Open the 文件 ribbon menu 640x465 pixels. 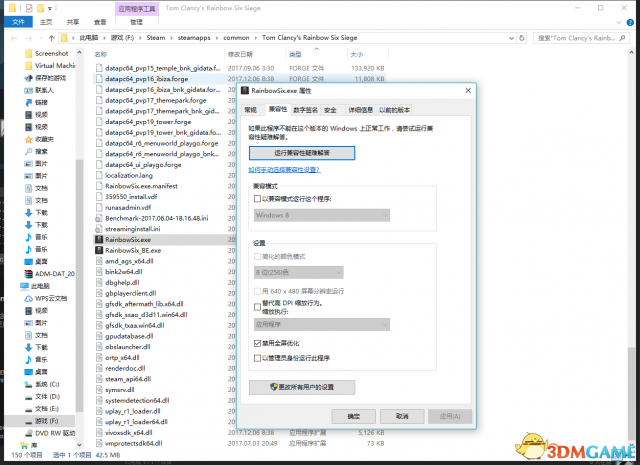(18, 22)
